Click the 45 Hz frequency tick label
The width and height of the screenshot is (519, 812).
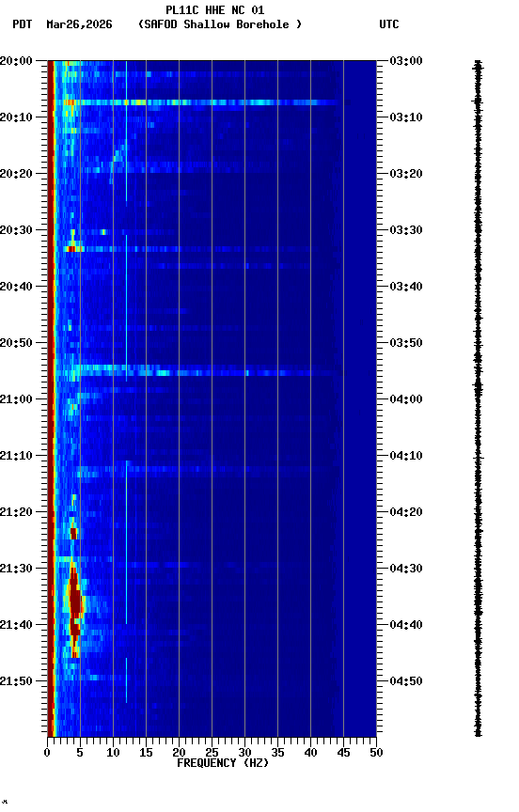coord(343,753)
